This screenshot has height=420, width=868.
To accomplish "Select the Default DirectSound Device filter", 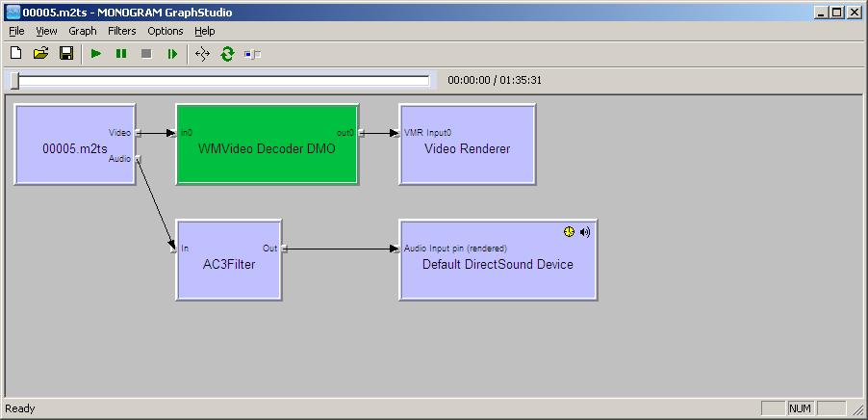I will tap(498, 260).
